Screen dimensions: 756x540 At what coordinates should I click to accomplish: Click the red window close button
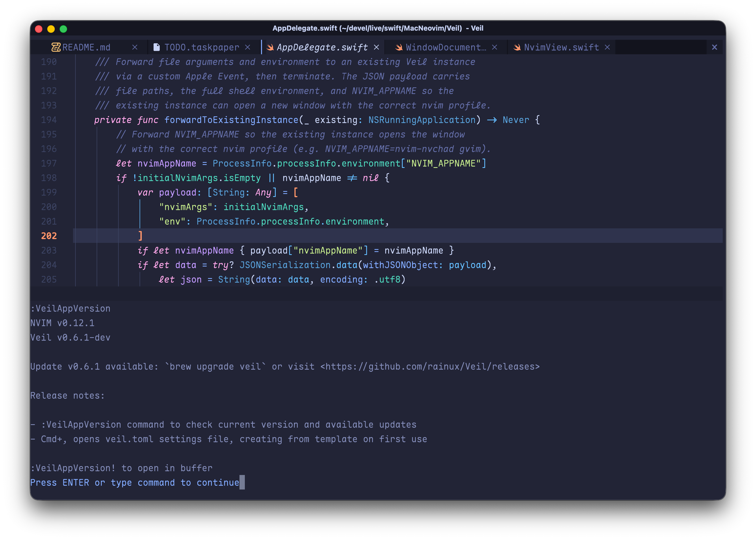(39, 29)
